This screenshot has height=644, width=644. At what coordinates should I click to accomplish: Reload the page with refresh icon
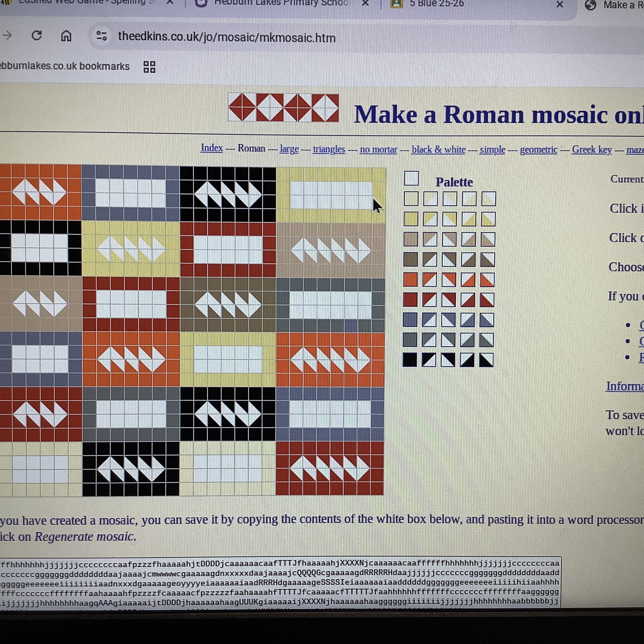(36, 35)
